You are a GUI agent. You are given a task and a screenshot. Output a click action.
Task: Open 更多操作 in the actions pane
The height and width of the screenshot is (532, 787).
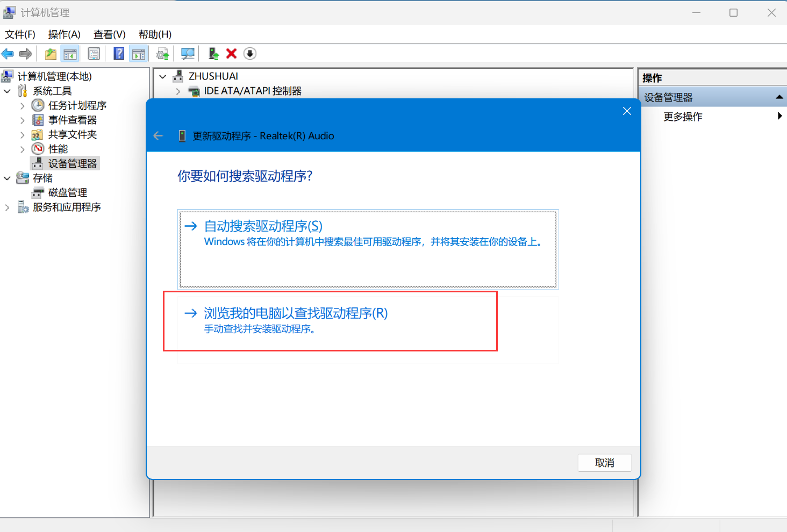pos(683,117)
